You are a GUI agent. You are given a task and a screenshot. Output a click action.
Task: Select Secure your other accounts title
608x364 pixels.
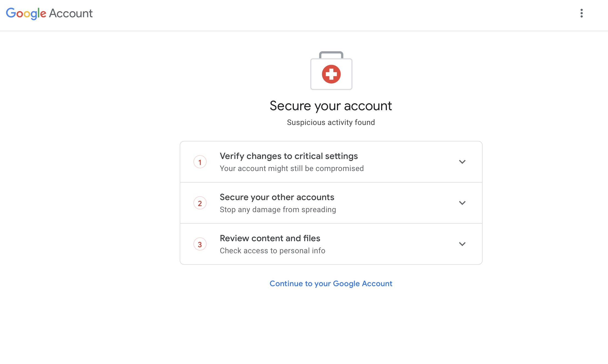click(x=277, y=197)
